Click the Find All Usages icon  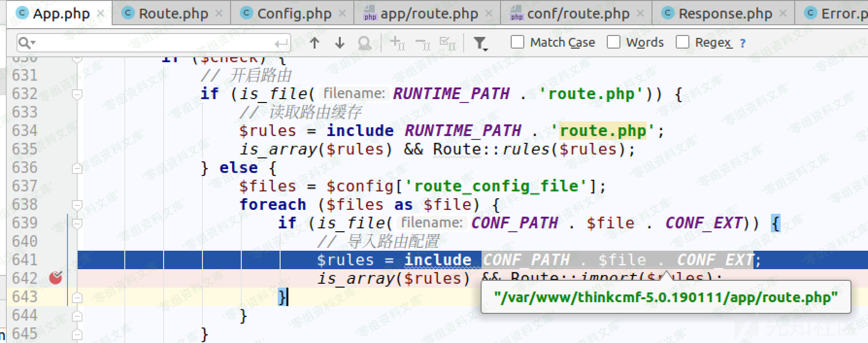tap(364, 43)
